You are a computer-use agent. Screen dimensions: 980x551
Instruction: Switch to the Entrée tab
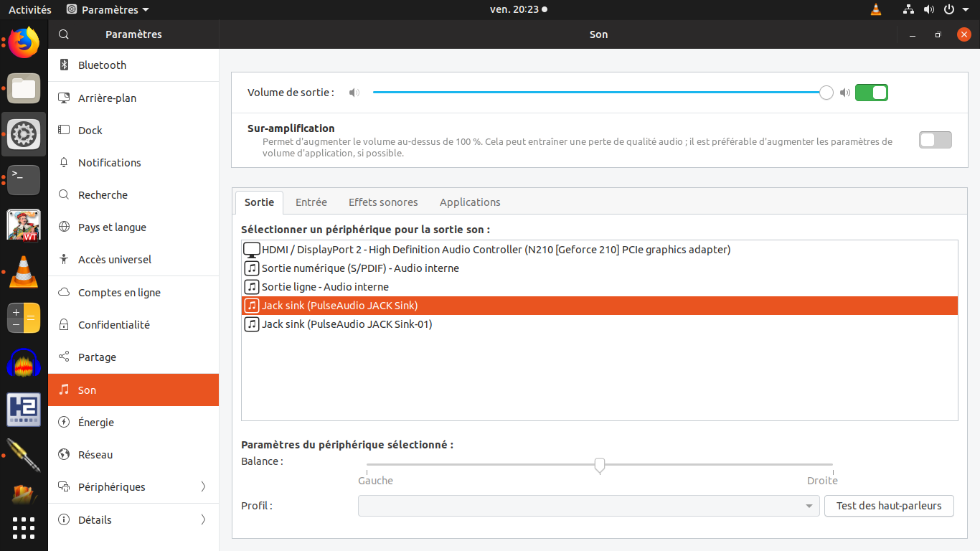[311, 202]
